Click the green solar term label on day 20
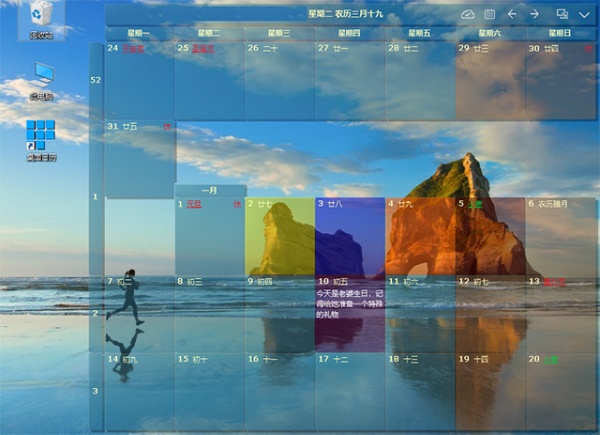The width and height of the screenshot is (600, 435). [x=551, y=360]
